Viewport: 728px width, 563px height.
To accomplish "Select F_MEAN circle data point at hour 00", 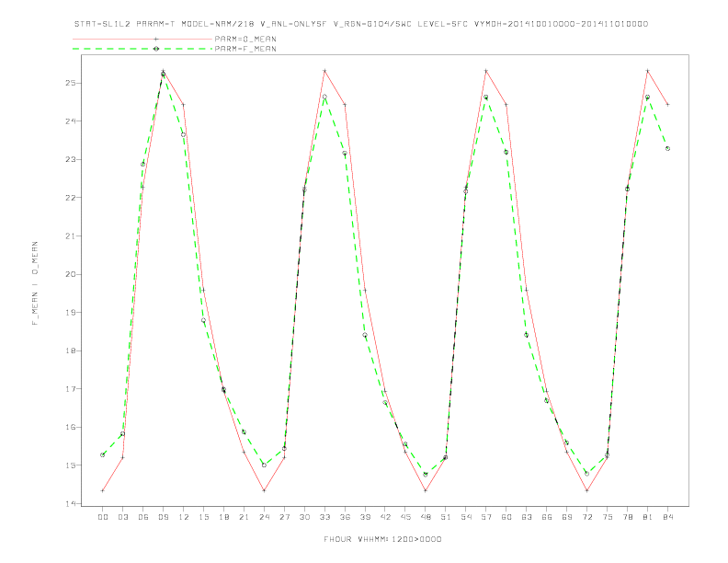I will (103, 454).
